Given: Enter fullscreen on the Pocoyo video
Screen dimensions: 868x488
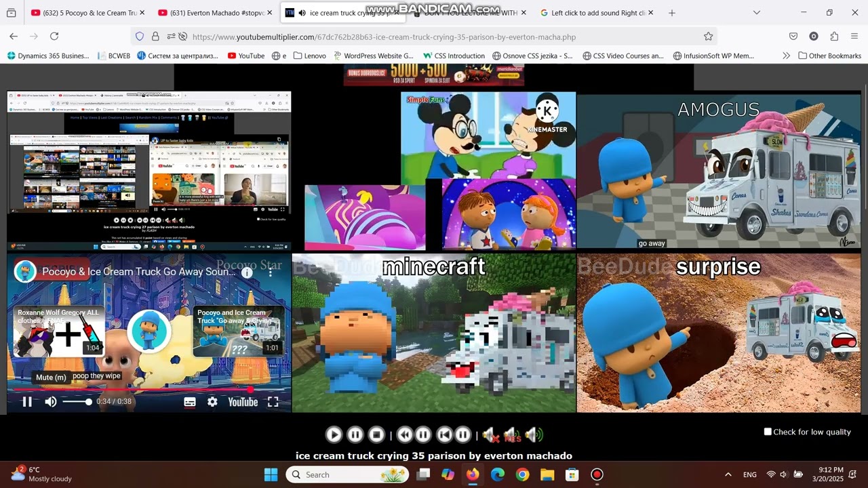Looking at the screenshot, I should click(273, 402).
